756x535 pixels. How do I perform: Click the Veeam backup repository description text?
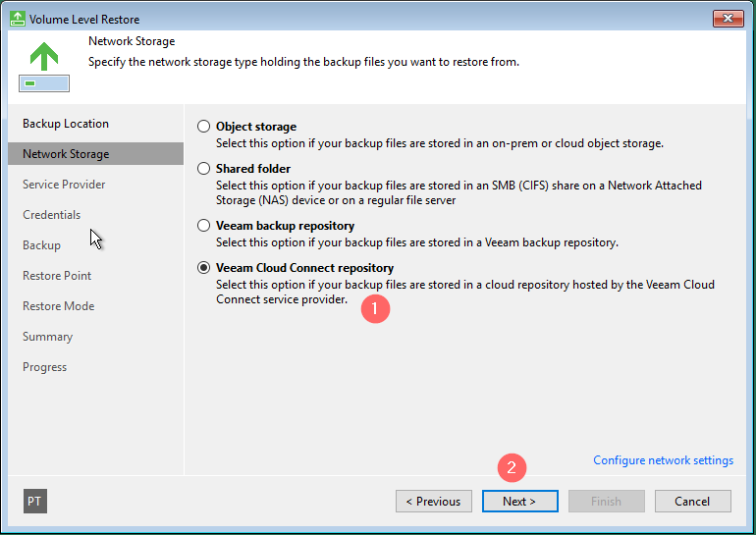click(x=417, y=242)
